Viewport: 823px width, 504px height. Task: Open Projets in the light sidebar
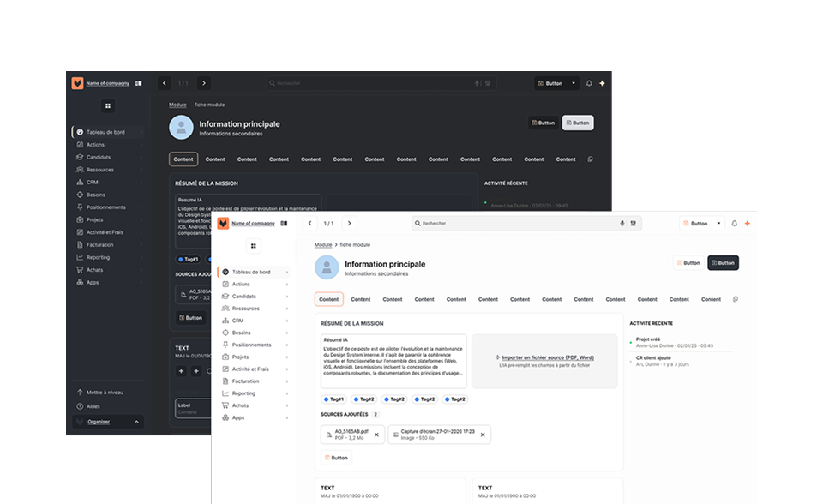[254, 357]
